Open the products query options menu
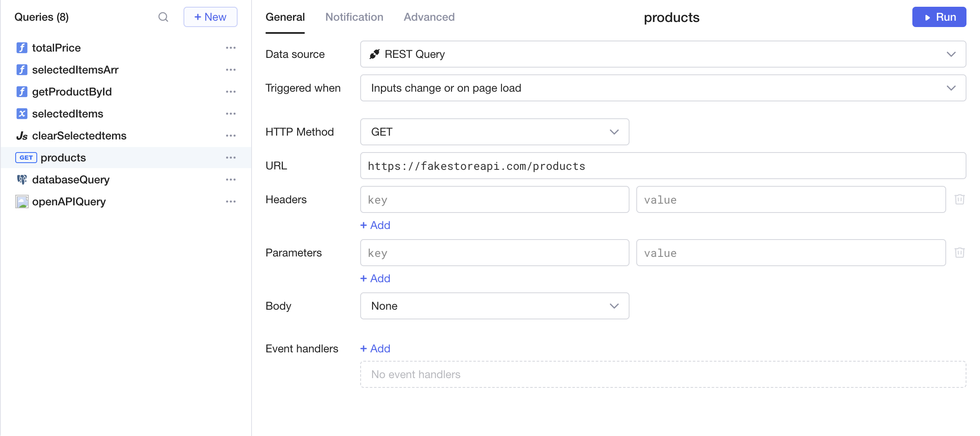 [231, 158]
